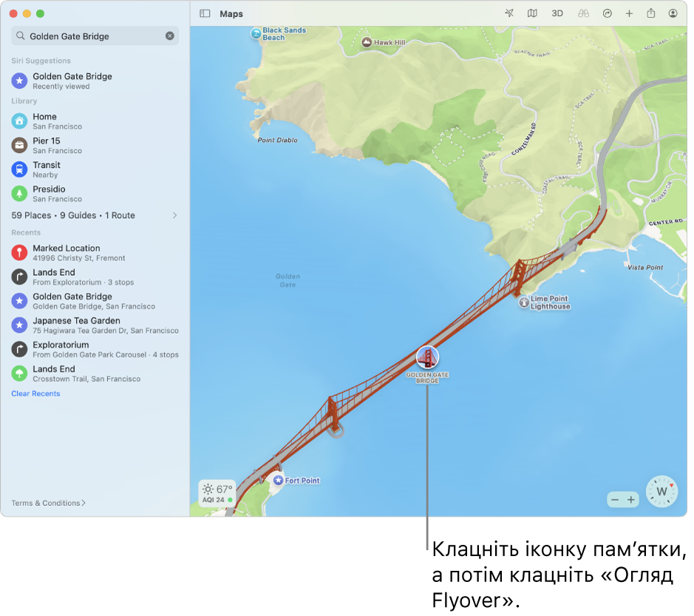Click the Transit train icon
694x616 pixels.
tap(19, 169)
